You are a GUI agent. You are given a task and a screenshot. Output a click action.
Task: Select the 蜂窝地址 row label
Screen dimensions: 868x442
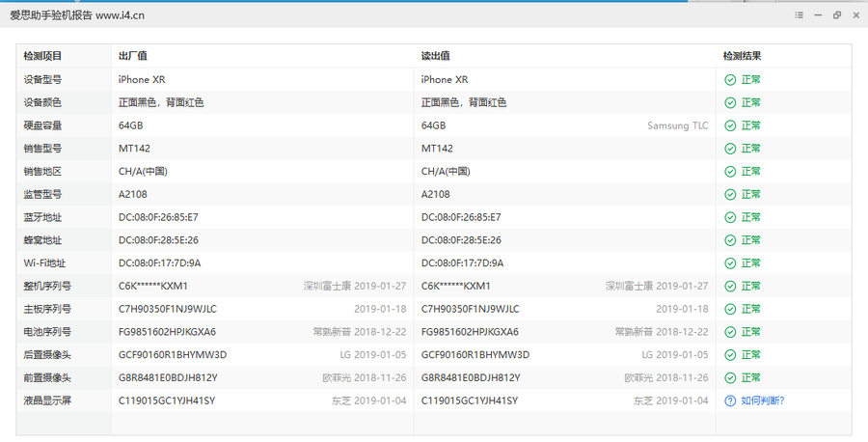(42, 240)
